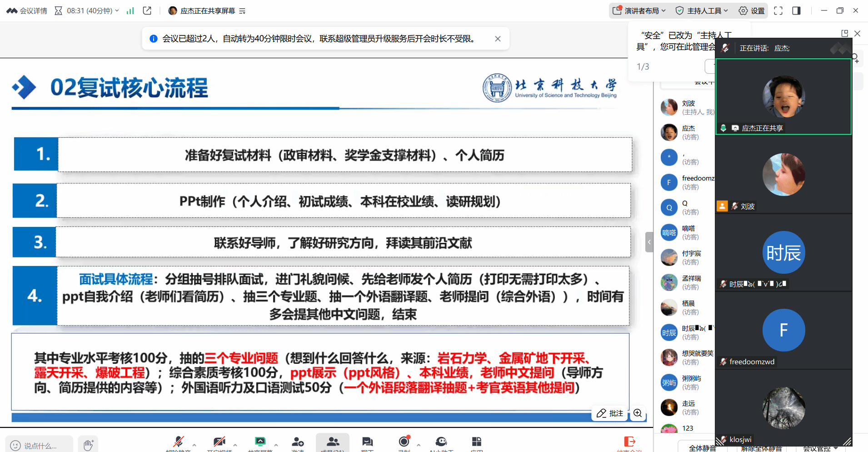This screenshot has width=868, height=452.
Task: Open the apps grid icon
Action: [476, 442]
